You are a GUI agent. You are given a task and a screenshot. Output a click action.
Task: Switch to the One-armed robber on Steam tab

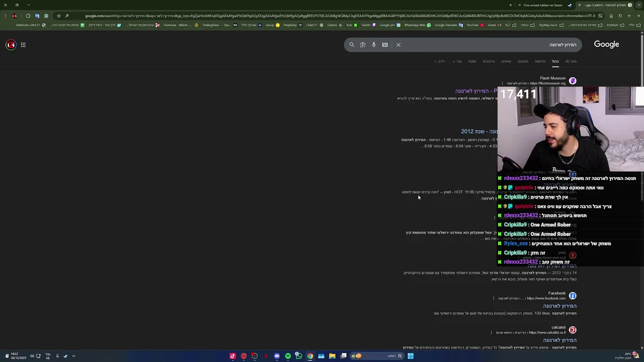(x=544, y=5)
